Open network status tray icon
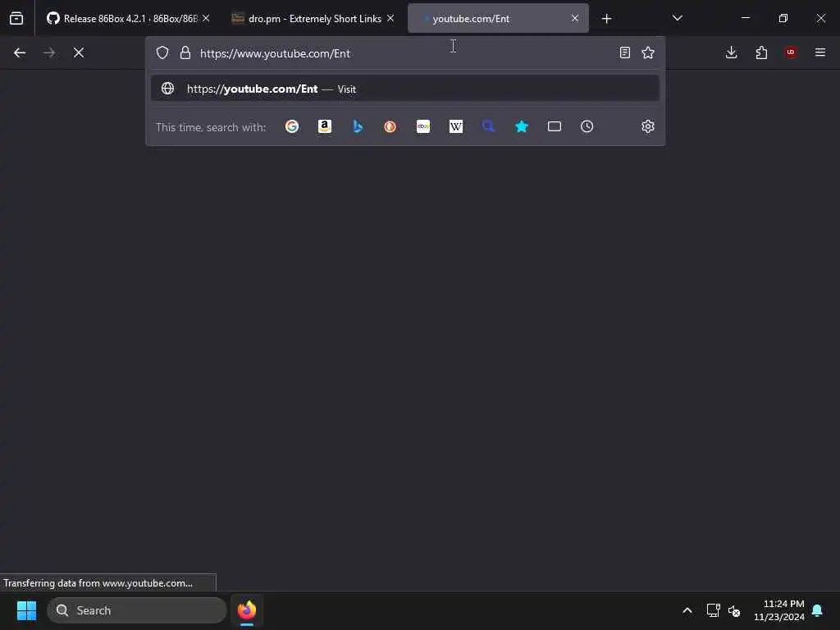Screen dimensions: 840x630 click(x=713, y=610)
